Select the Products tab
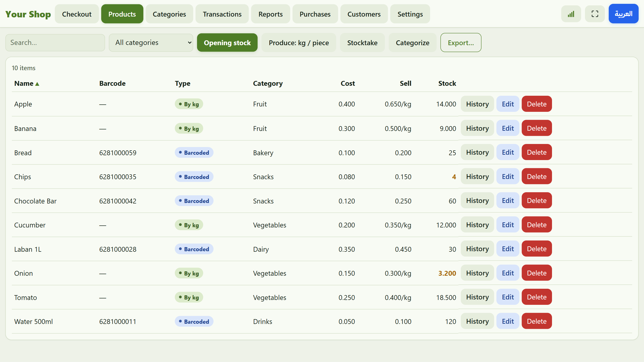The height and width of the screenshot is (362, 644). [x=122, y=14]
